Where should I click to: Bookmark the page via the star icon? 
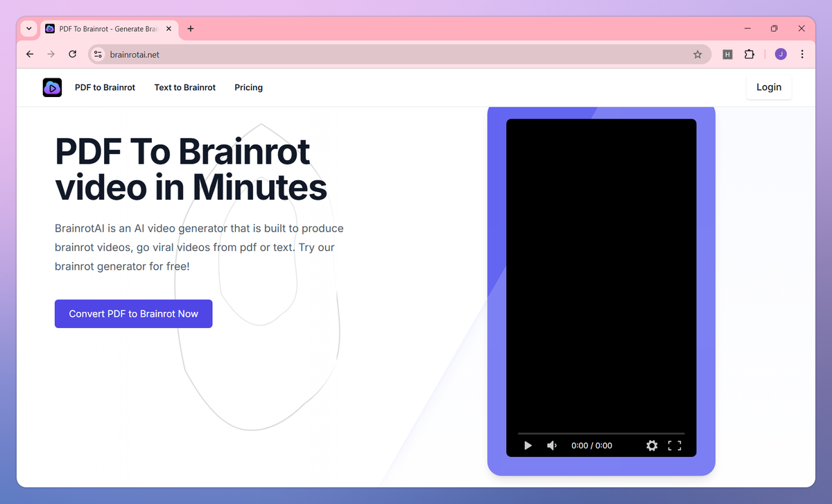(697, 53)
